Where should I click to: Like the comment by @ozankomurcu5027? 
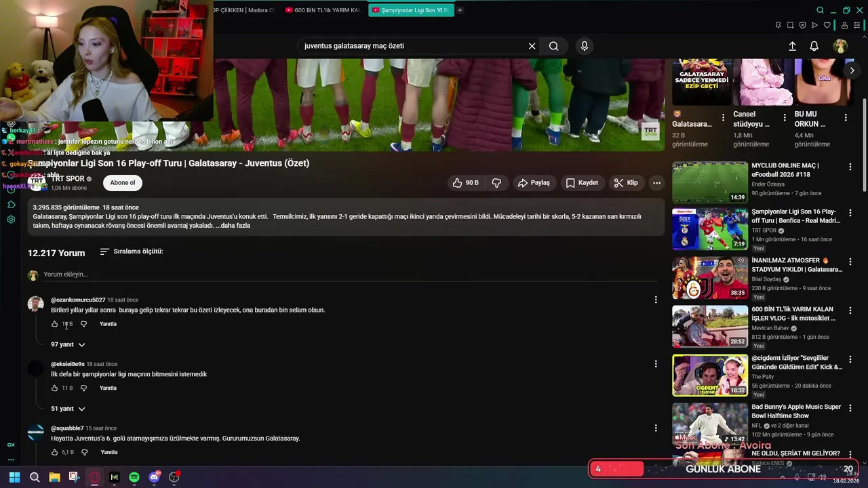55,324
